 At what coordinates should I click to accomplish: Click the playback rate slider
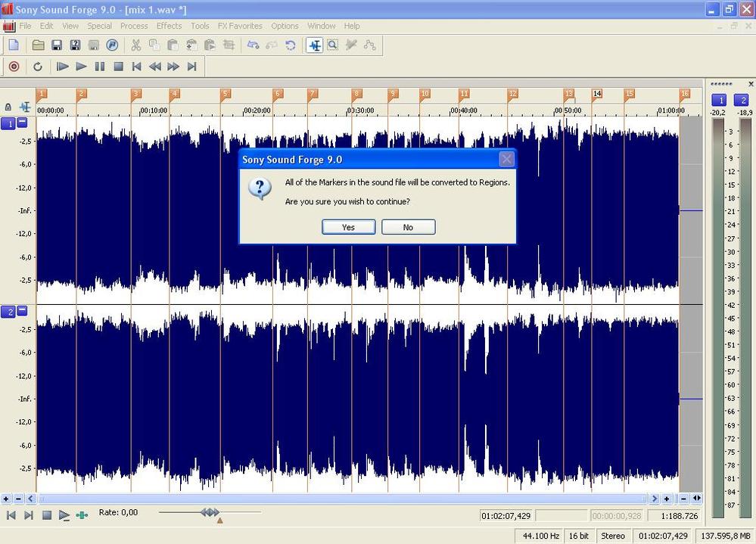tap(210, 512)
